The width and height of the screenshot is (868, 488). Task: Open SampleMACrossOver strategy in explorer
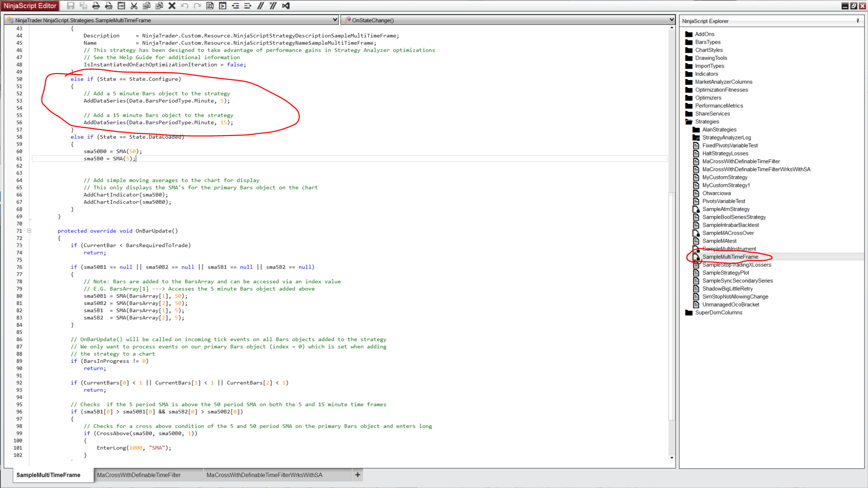728,233
